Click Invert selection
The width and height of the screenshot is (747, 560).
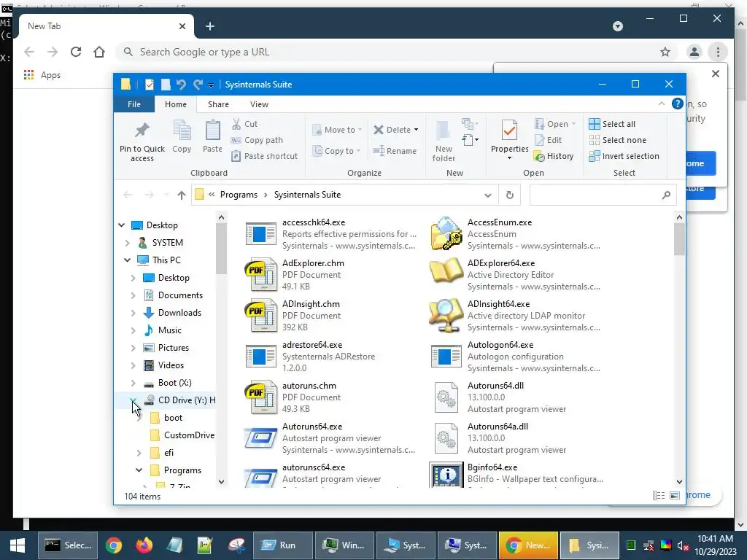click(624, 156)
